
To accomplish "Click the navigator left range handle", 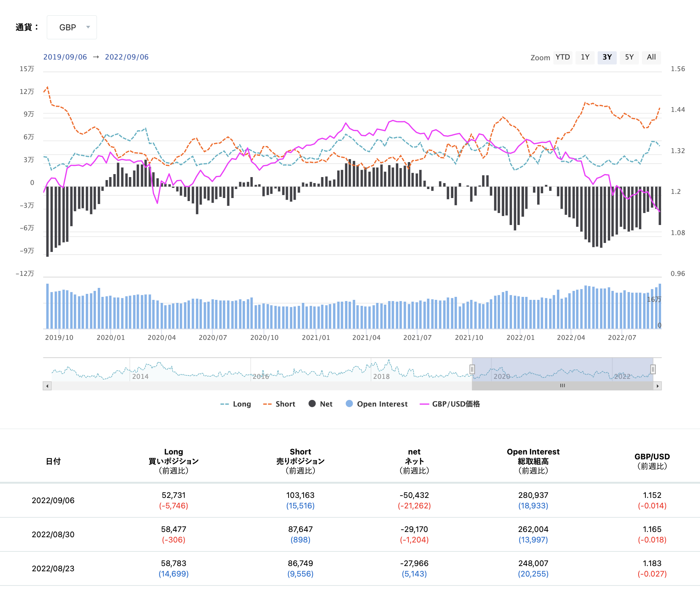I will coord(472,369).
